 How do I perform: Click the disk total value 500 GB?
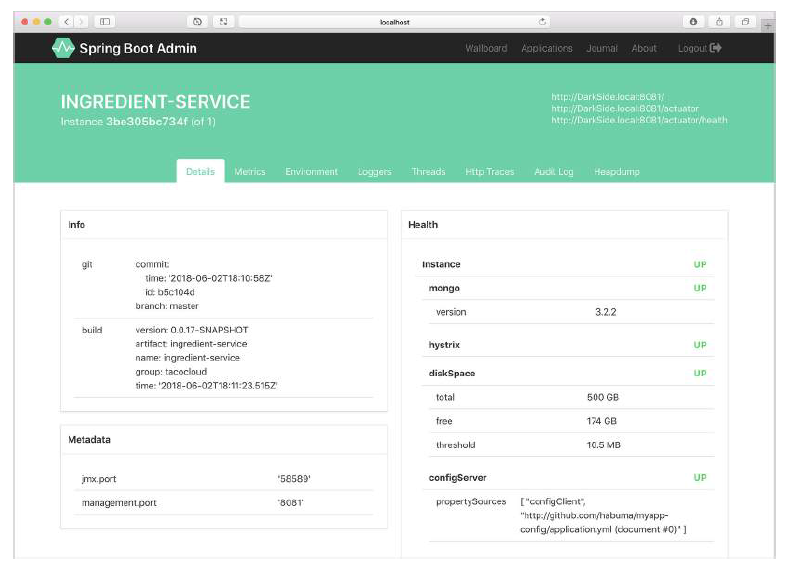point(603,397)
